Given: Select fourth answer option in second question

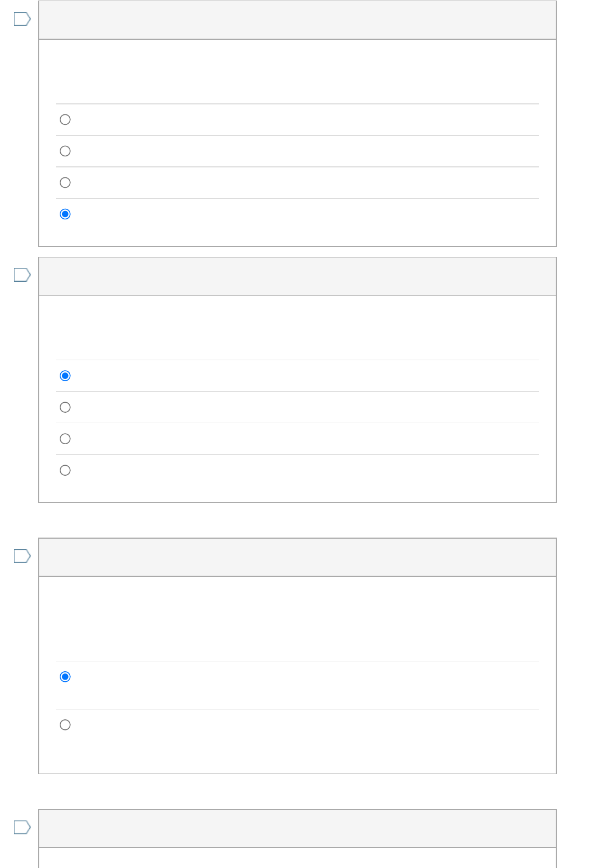Looking at the screenshot, I should click(x=65, y=471).
